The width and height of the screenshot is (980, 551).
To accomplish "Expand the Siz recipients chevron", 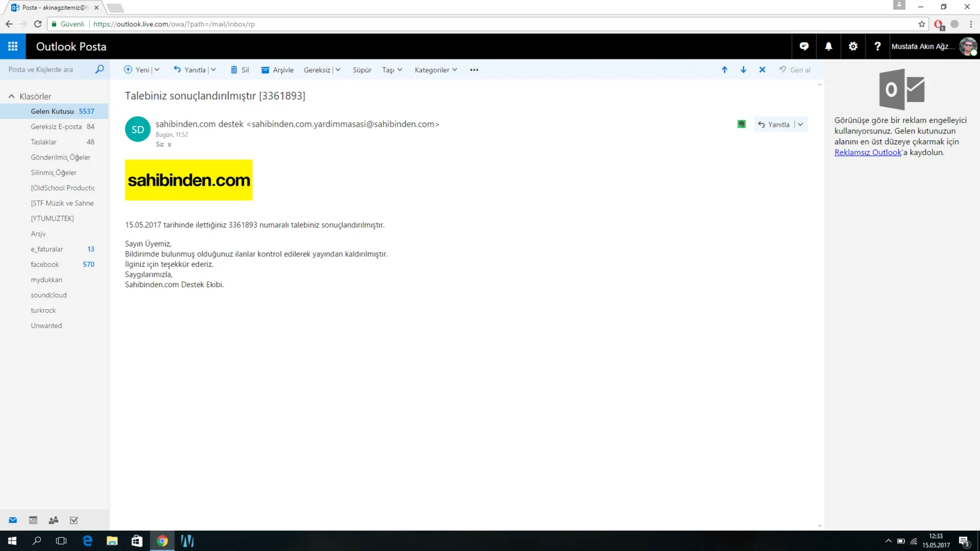I will [170, 145].
